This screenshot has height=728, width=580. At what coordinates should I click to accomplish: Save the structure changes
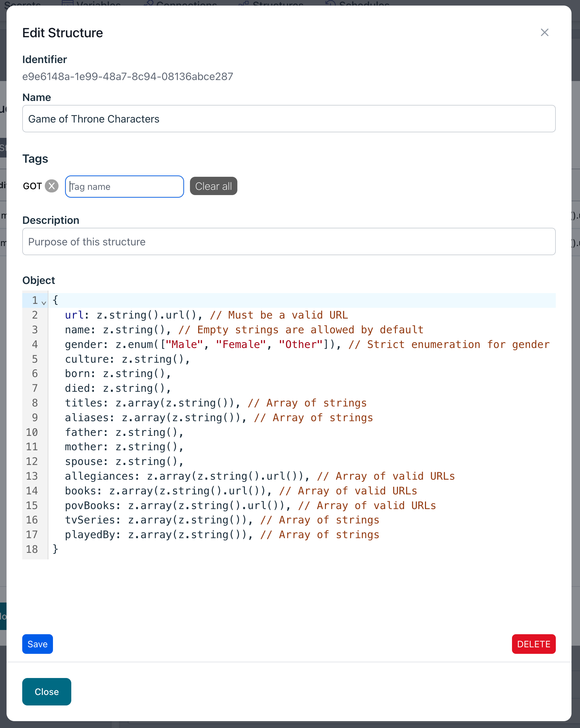pos(38,644)
